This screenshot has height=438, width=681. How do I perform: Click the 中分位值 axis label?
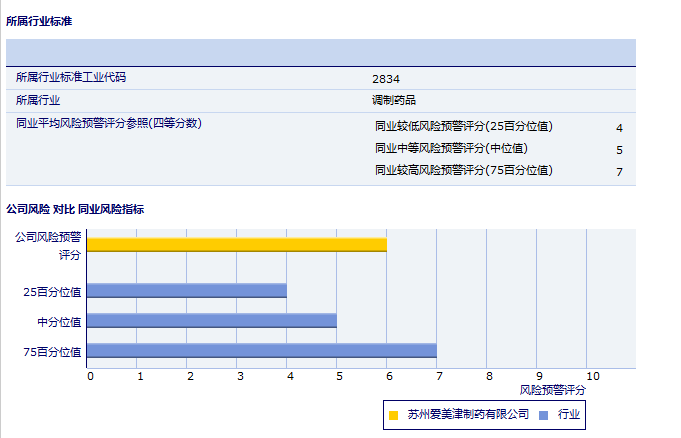(59, 322)
